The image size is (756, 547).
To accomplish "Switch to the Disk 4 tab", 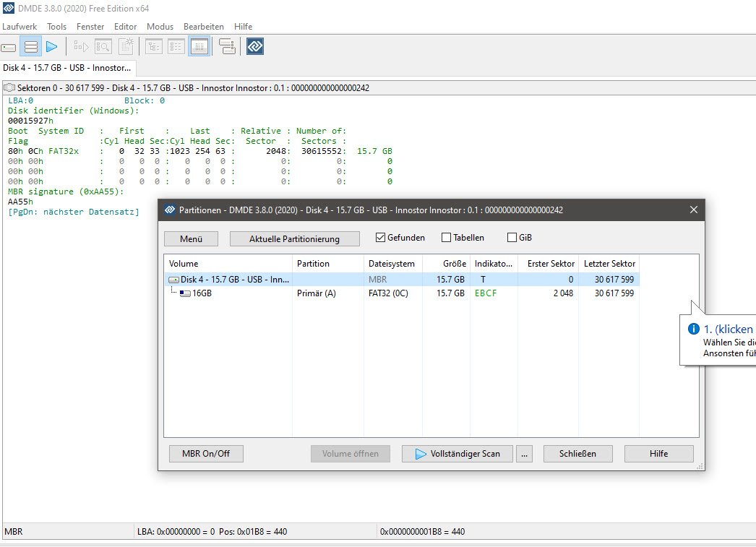I will point(67,68).
